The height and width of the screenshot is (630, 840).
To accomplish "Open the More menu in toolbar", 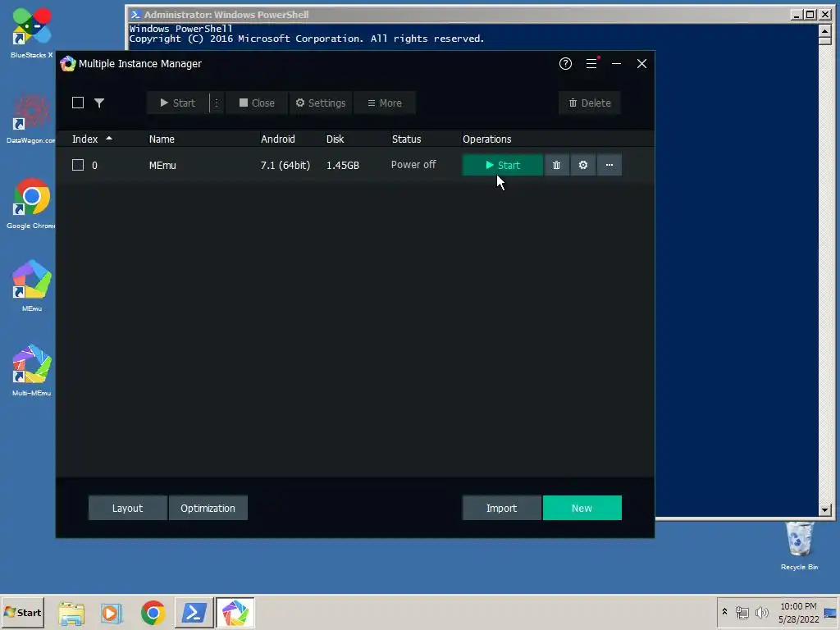I will pyautogui.click(x=385, y=103).
